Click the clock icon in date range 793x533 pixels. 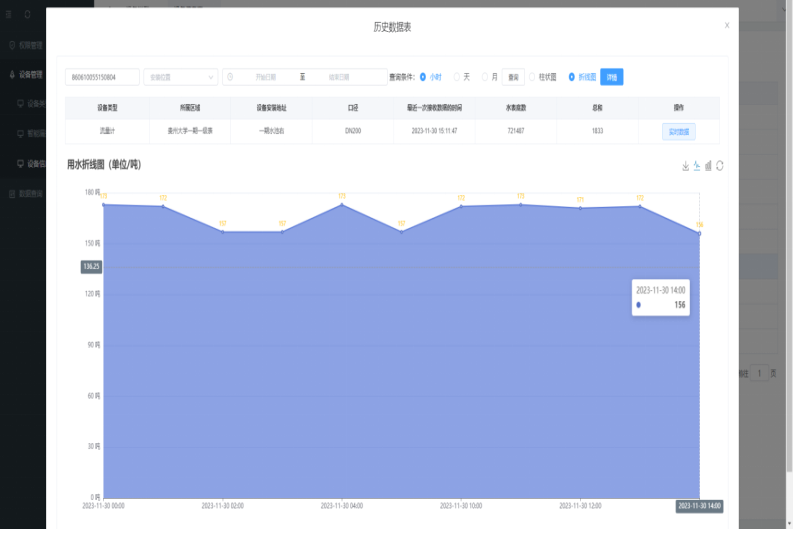231,77
